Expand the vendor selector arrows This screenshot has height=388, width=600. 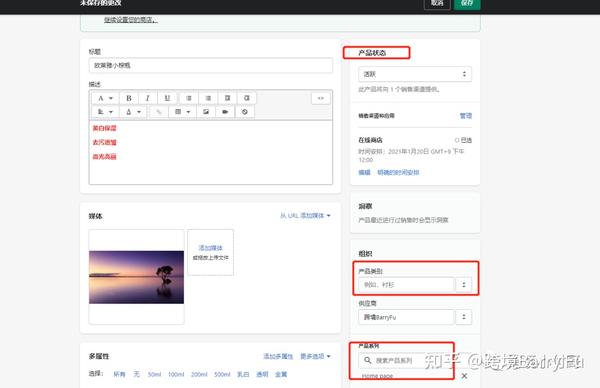coord(464,317)
